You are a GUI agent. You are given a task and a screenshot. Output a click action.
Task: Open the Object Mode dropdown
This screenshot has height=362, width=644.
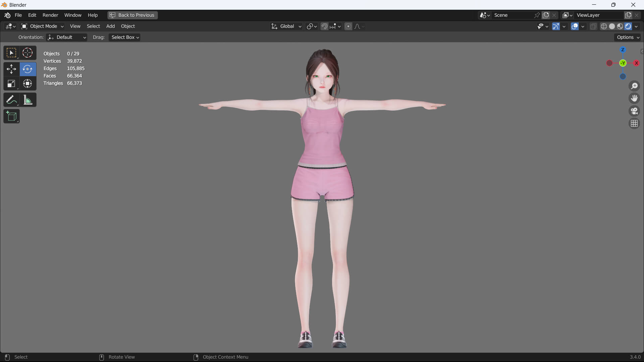(x=42, y=26)
